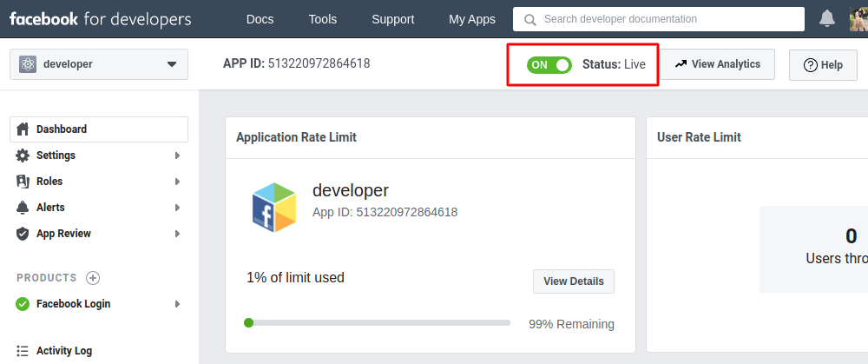The width and height of the screenshot is (868, 364).
Task: Click the Roles badge icon in sidebar
Action: point(23,182)
